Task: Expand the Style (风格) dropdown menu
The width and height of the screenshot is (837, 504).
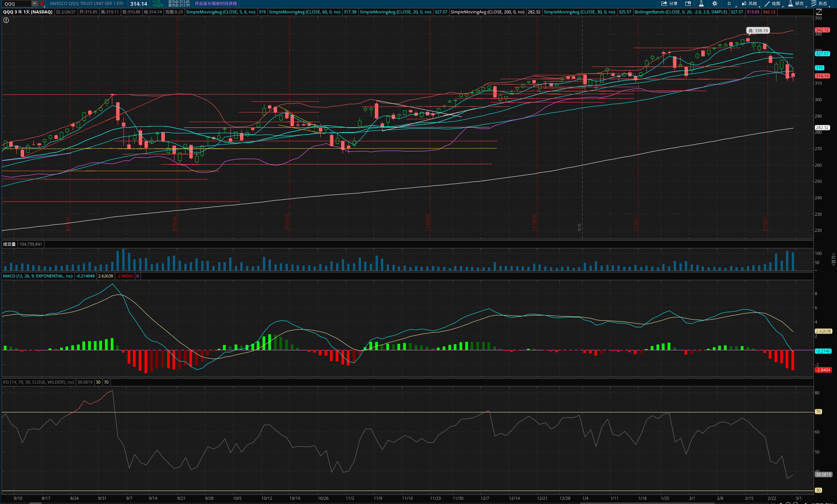Action: coord(749,3)
